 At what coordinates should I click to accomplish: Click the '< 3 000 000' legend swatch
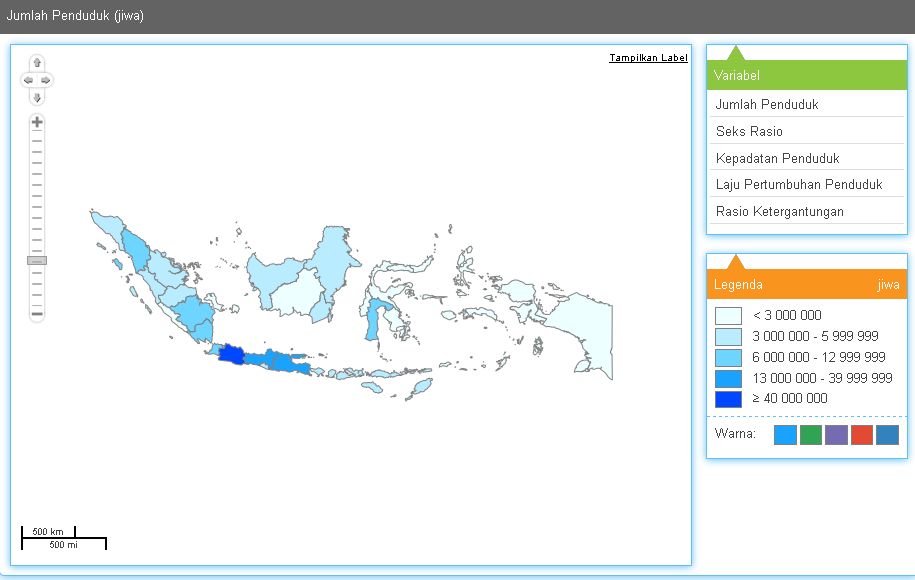pos(728,316)
